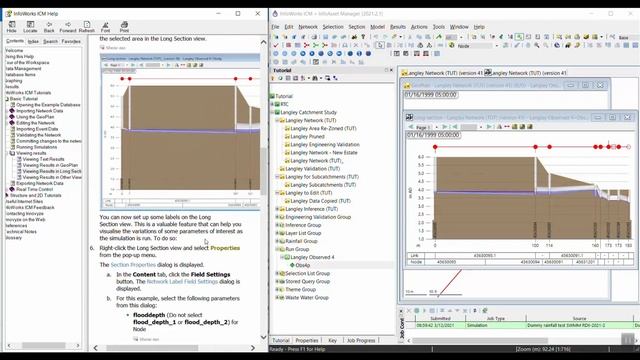The width and height of the screenshot is (640, 360).
Task: Collapse Langley Observed 4 run node
Action: coord(282,258)
